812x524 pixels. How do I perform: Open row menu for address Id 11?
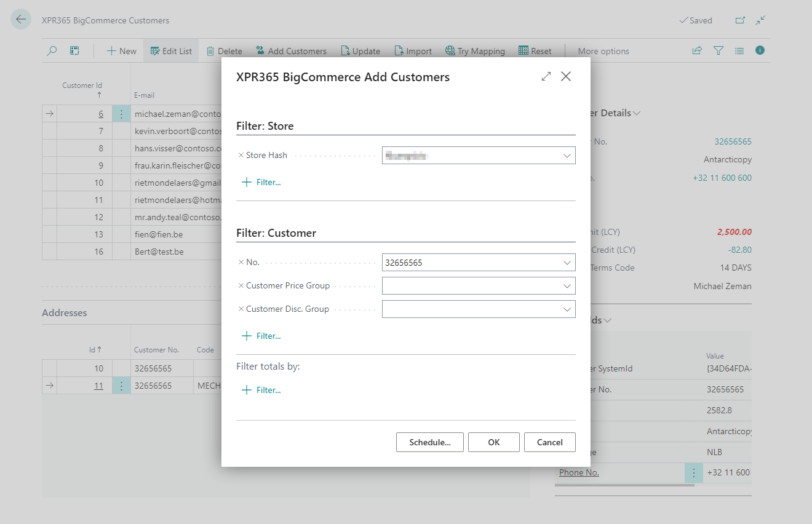click(122, 386)
